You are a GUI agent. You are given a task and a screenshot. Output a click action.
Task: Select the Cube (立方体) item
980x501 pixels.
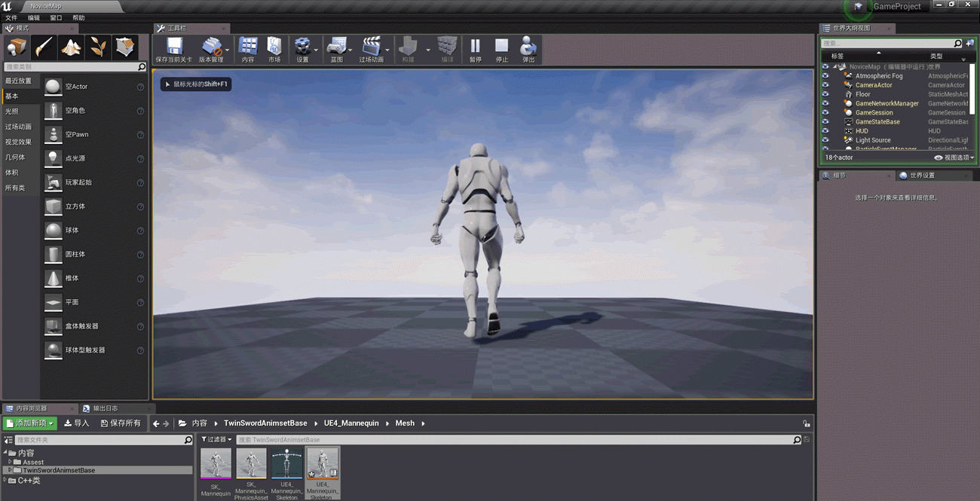point(94,206)
